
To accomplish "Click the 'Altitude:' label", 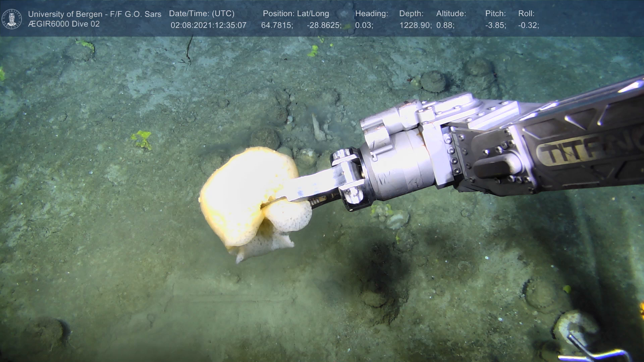I will click(x=451, y=14).
